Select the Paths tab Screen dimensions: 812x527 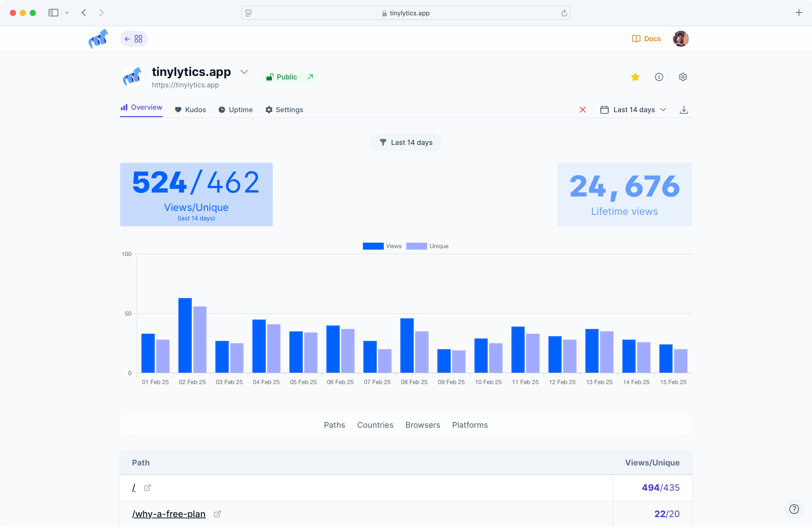tap(334, 425)
